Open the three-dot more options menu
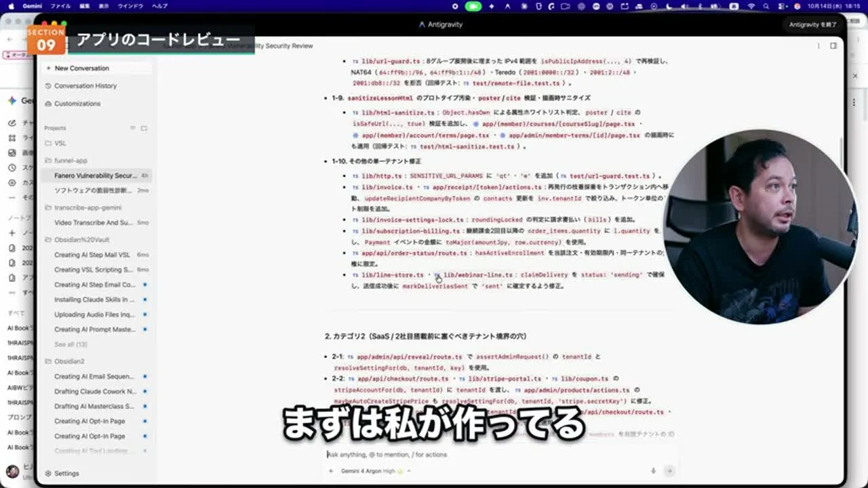The width and height of the screenshot is (868, 488). [x=818, y=46]
